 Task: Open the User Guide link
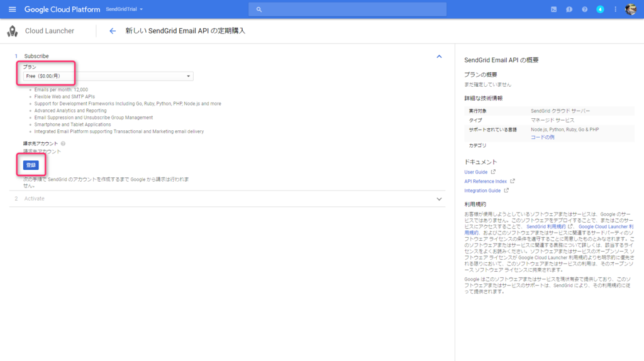pyautogui.click(x=475, y=172)
